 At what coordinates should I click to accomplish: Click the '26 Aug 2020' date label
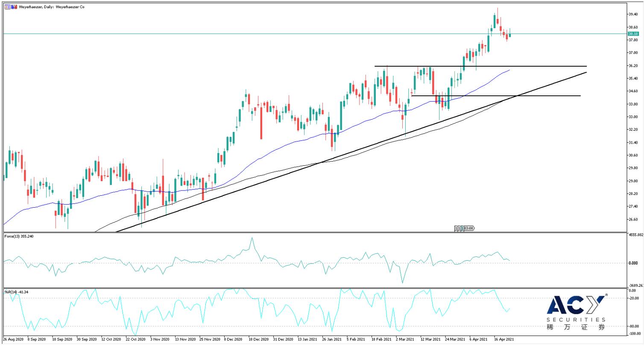tap(13, 339)
